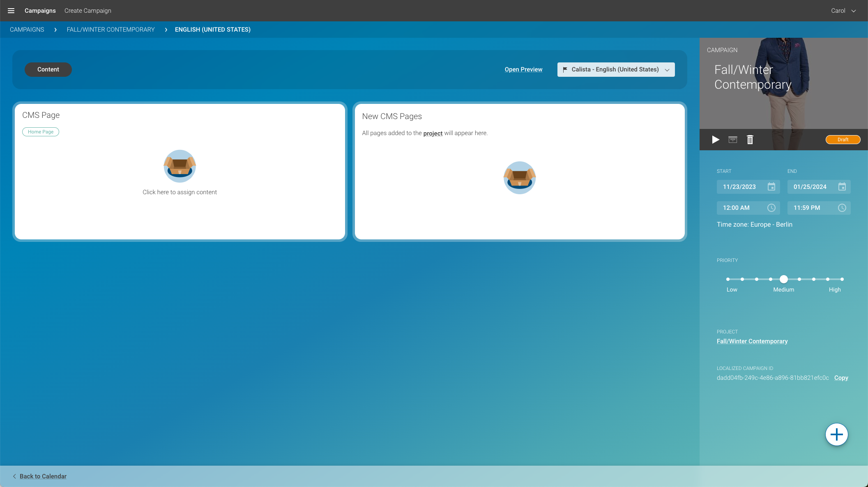Click the start date field 11/23/2023
The height and width of the screenshot is (487, 868).
pos(739,187)
